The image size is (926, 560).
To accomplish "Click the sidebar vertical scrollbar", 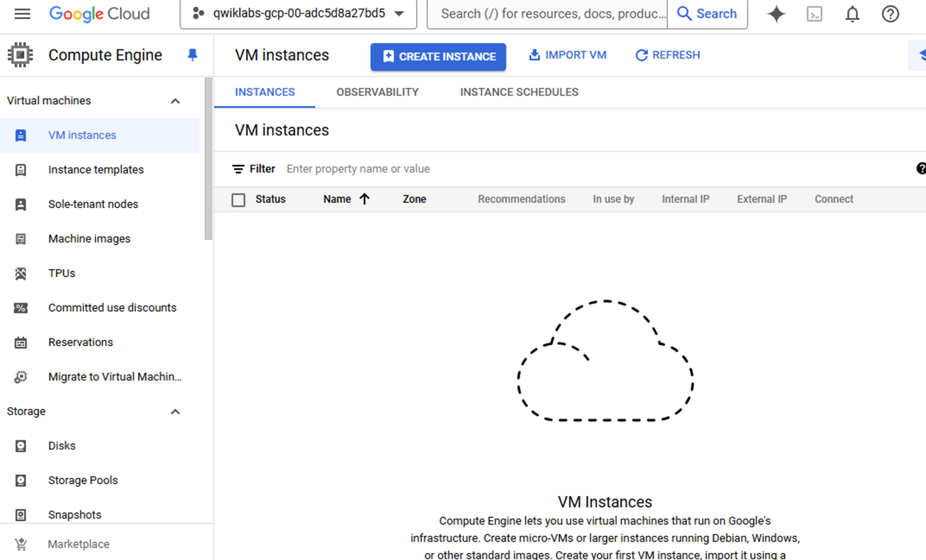I will pos(208,159).
